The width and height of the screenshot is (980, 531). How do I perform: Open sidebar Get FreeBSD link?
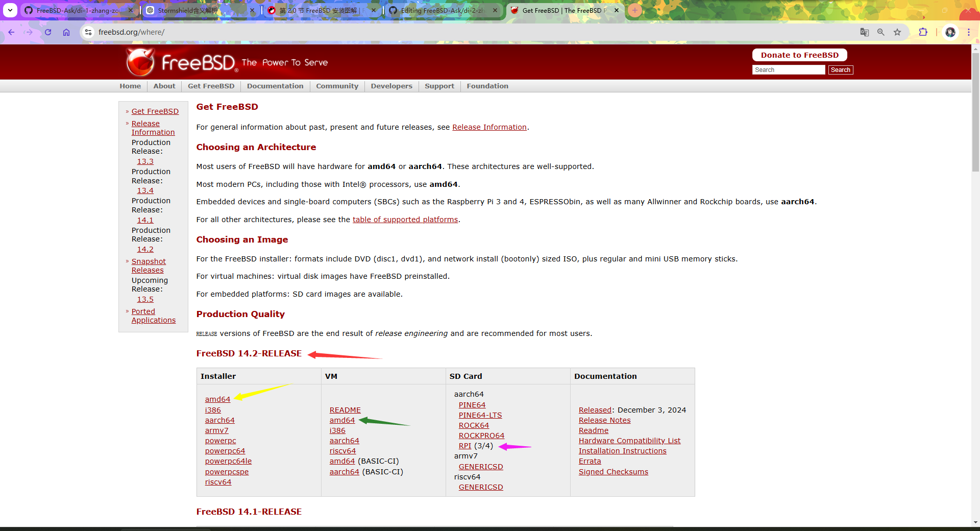(155, 111)
